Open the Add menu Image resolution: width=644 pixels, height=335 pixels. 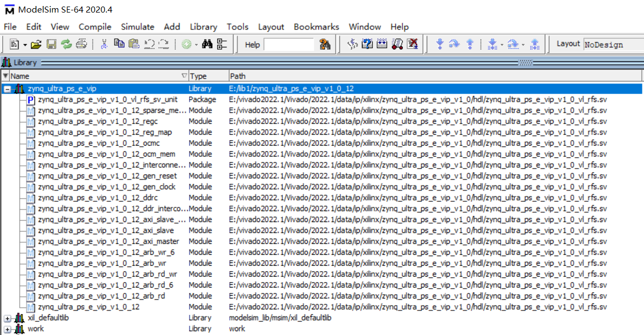pos(172,27)
